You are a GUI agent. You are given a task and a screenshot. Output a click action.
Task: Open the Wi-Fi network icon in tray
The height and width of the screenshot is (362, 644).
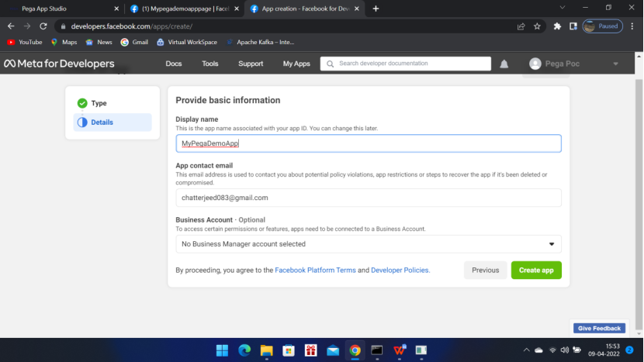552,350
